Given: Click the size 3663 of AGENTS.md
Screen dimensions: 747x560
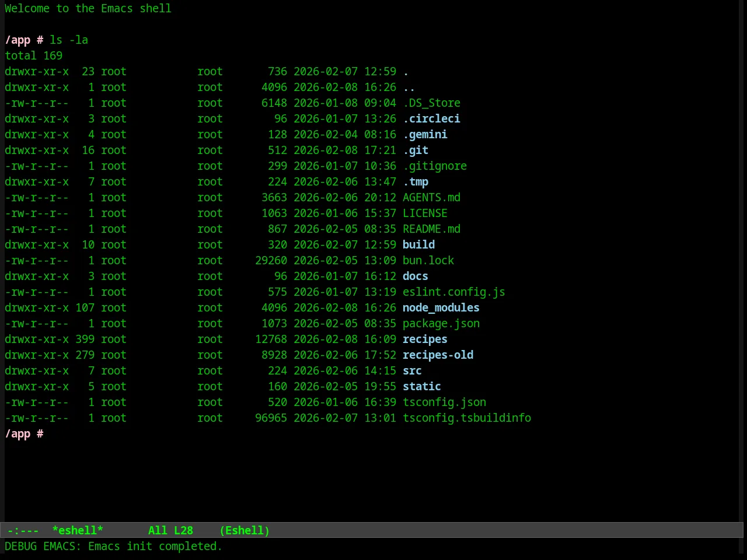Looking at the screenshot, I should [274, 197].
